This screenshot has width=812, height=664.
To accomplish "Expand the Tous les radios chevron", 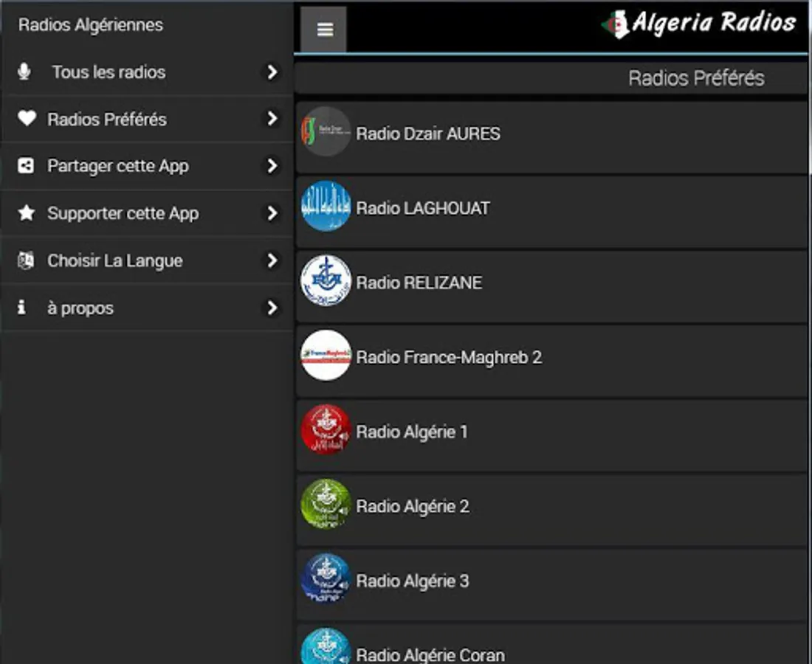I will click(x=272, y=72).
